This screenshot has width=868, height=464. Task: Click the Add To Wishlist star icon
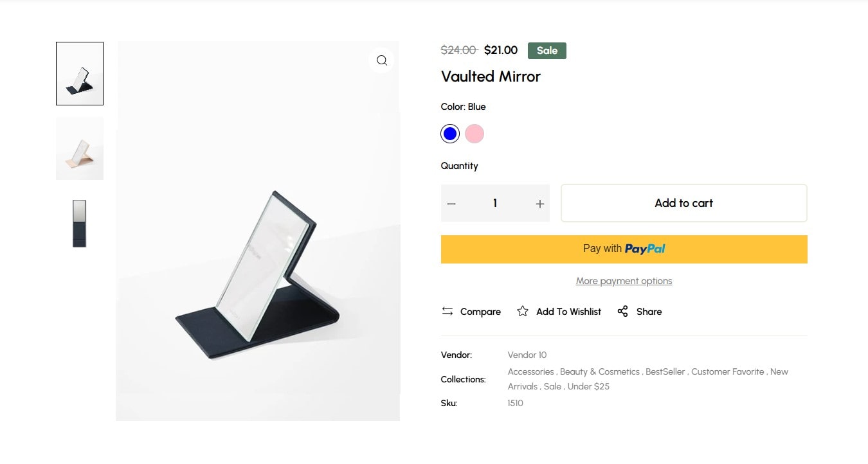(x=523, y=311)
